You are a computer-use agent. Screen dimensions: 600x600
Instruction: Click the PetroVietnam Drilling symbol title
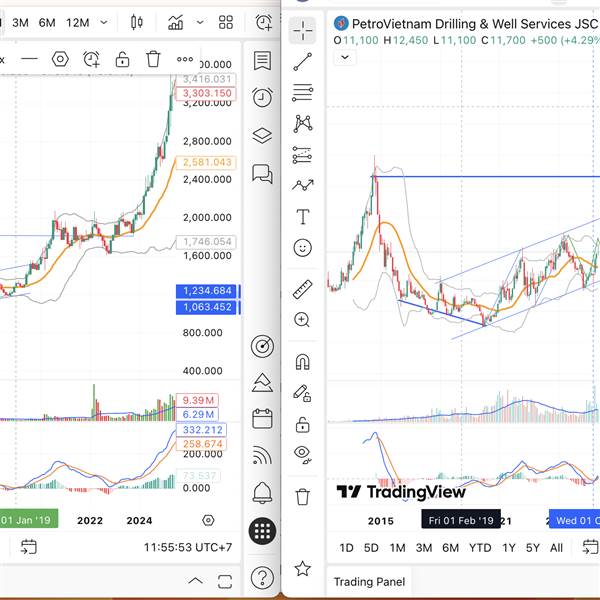(475, 24)
